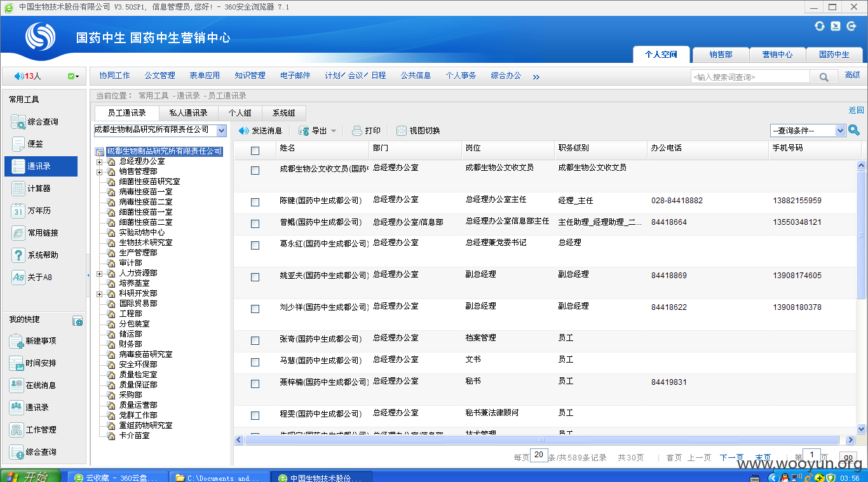Screen dimensions: 868x482
Task: Check the row for 陈键
Action: 255,202
